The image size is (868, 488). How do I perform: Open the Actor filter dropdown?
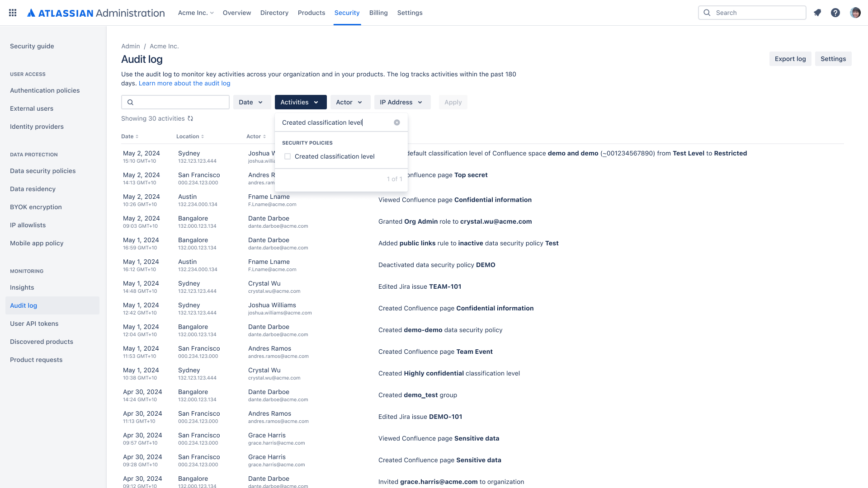coord(350,102)
